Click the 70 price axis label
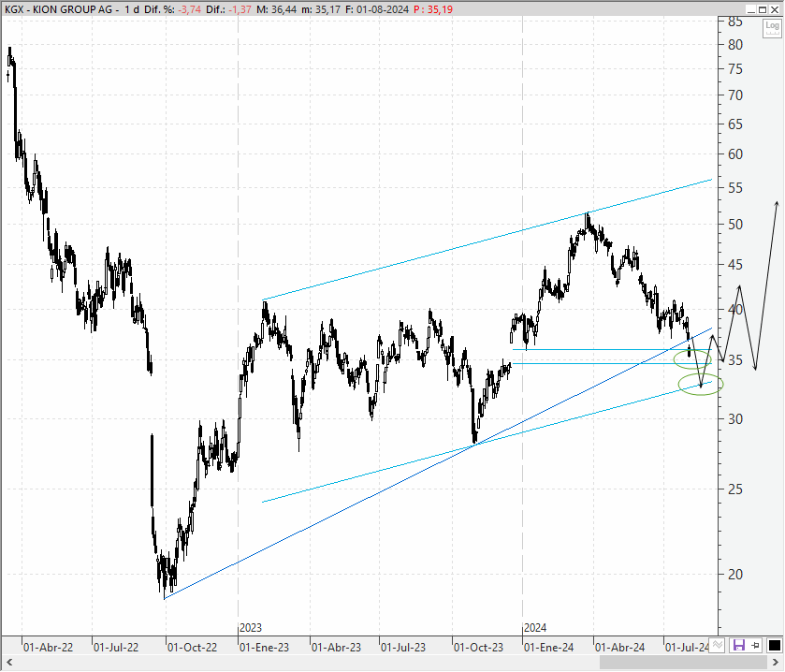Screen dimensions: 785x672 pyautogui.click(x=734, y=95)
